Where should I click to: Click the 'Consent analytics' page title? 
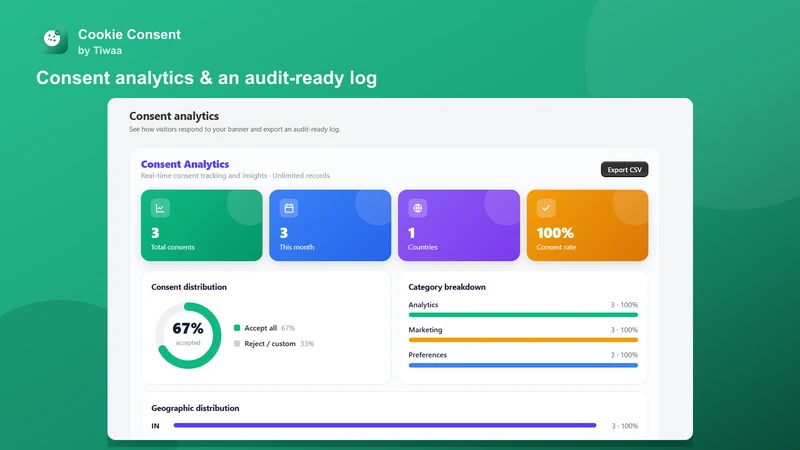pyautogui.click(x=174, y=116)
